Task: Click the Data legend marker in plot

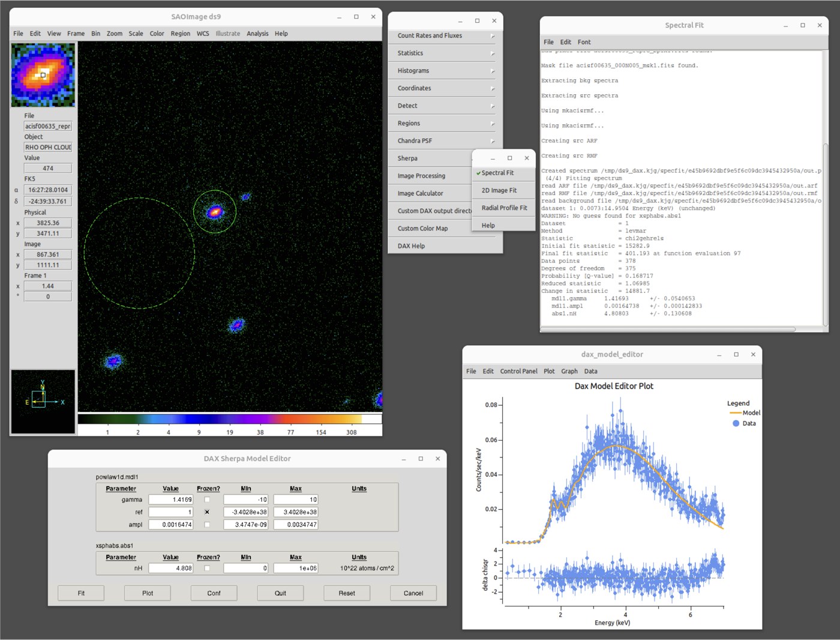Action: (736, 423)
